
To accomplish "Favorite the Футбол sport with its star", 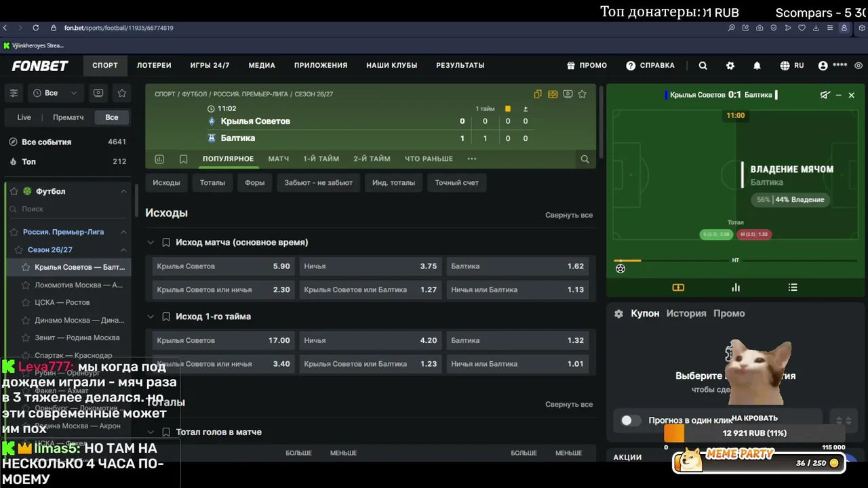I will (x=14, y=191).
